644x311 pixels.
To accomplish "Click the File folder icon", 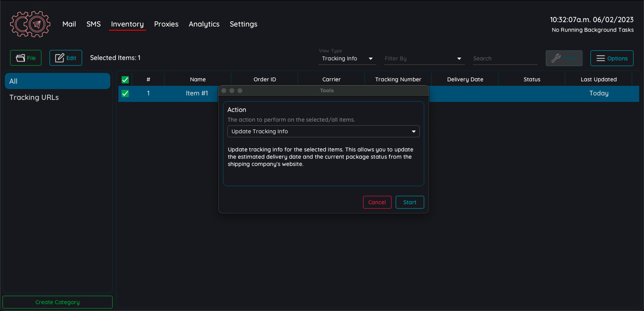I will pos(20,58).
